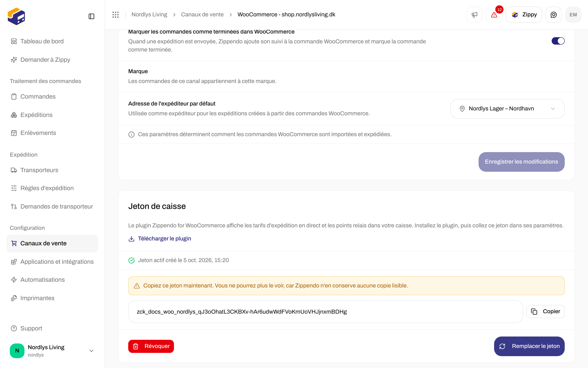Open Applications et intégrations

coord(52,262)
